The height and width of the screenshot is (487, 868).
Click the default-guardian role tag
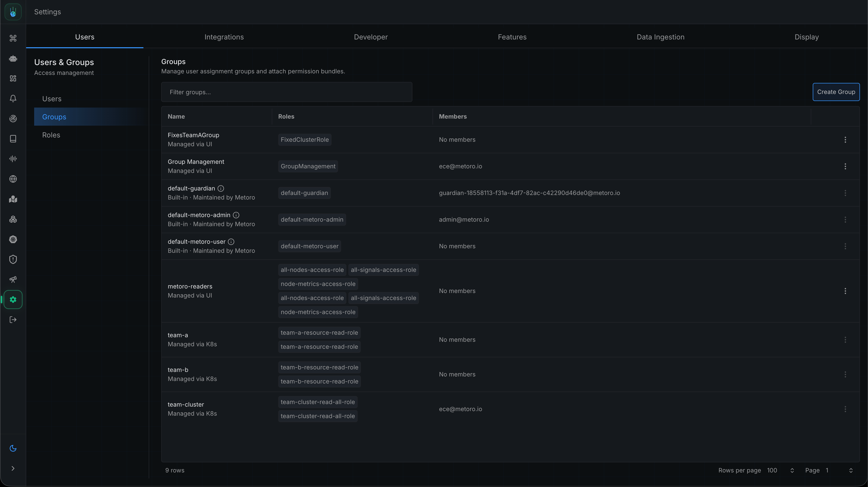[304, 193]
